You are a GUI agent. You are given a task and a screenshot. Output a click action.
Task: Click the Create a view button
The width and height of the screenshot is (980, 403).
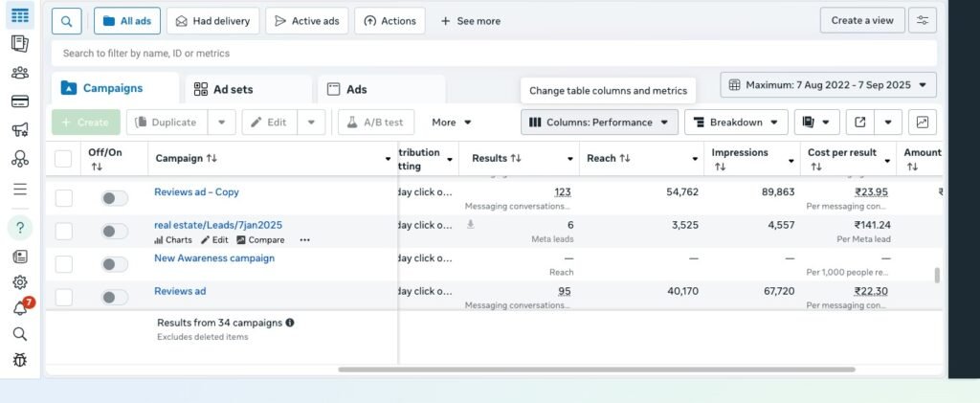click(861, 21)
